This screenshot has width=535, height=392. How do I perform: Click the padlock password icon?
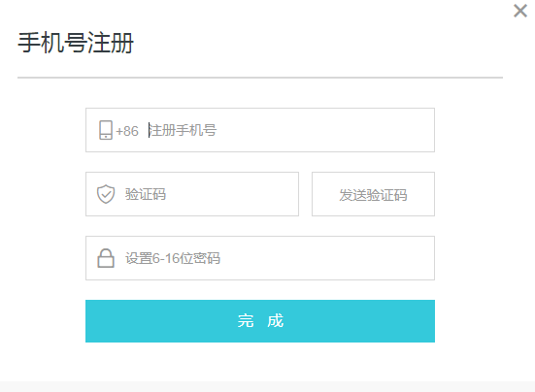coord(106,258)
